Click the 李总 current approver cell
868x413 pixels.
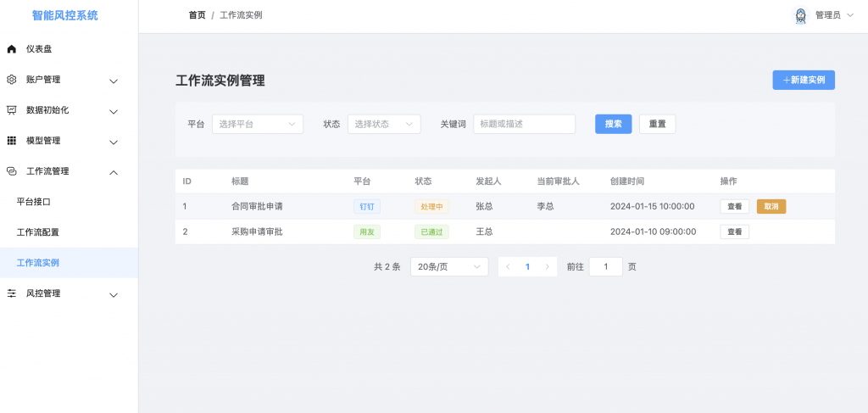tap(545, 207)
